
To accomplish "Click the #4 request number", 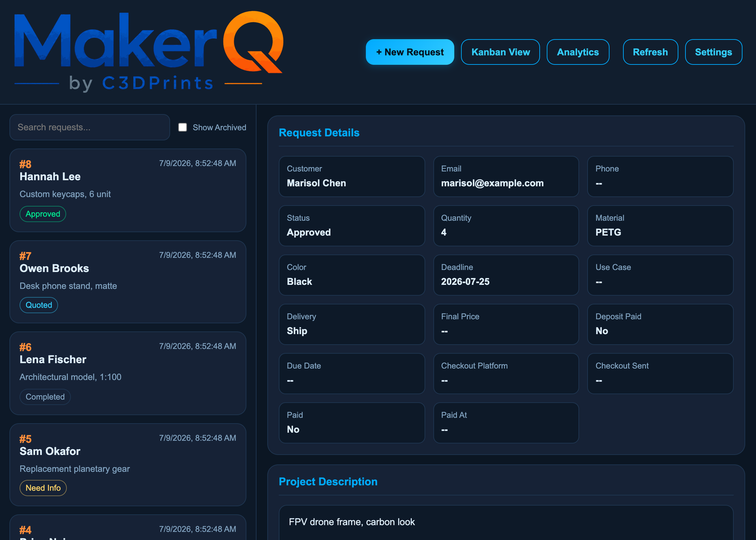I will tap(25, 530).
